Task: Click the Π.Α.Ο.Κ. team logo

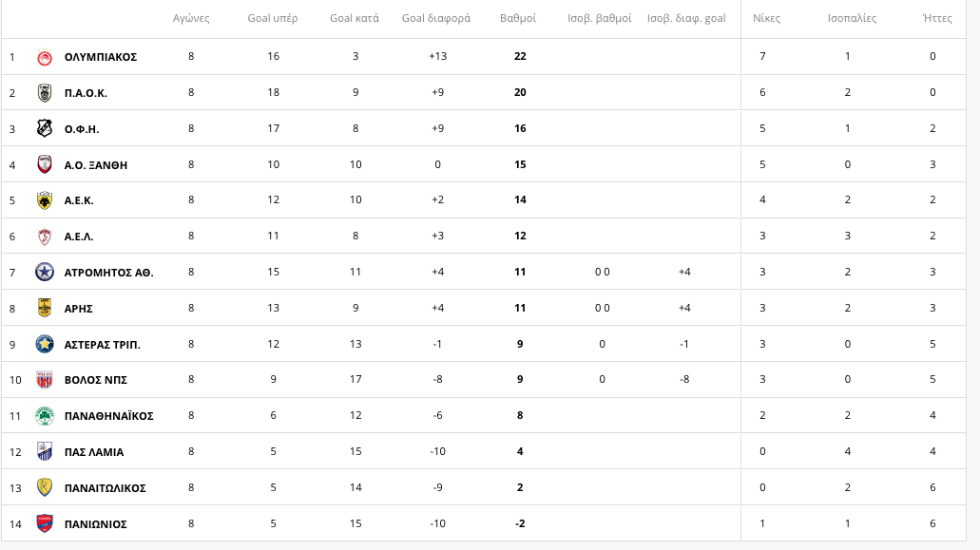Action: [45, 93]
